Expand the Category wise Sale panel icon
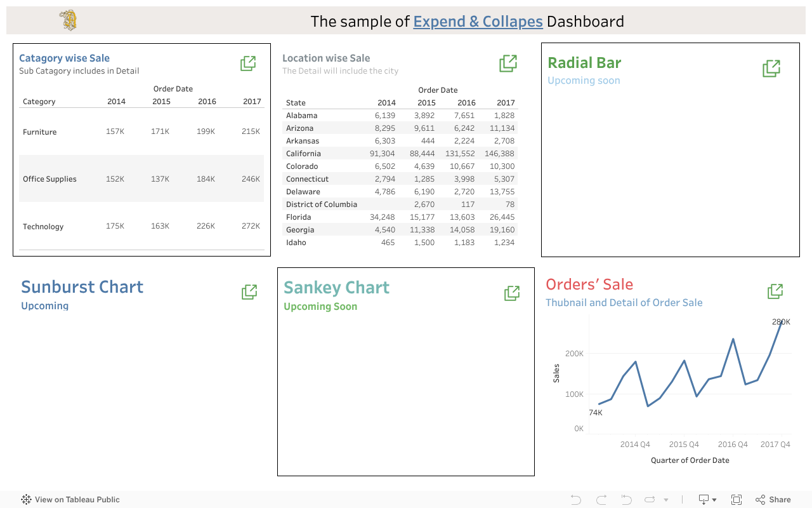 [248, 63]
